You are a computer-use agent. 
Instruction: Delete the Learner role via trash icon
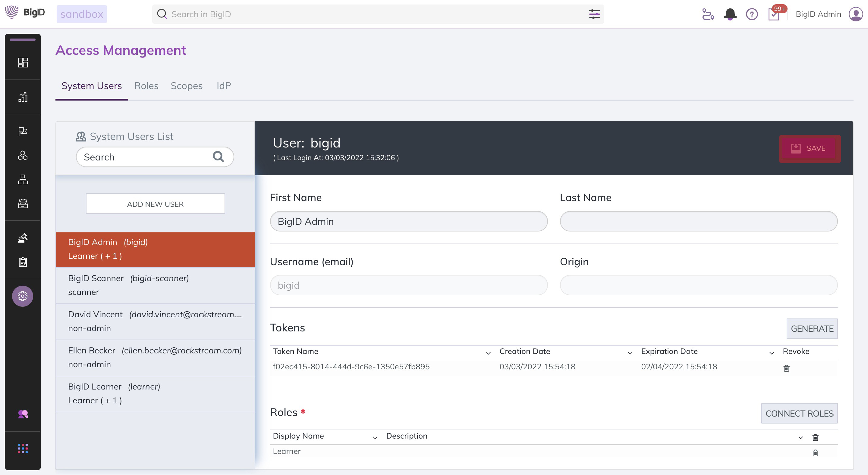(x=815, y=453)
